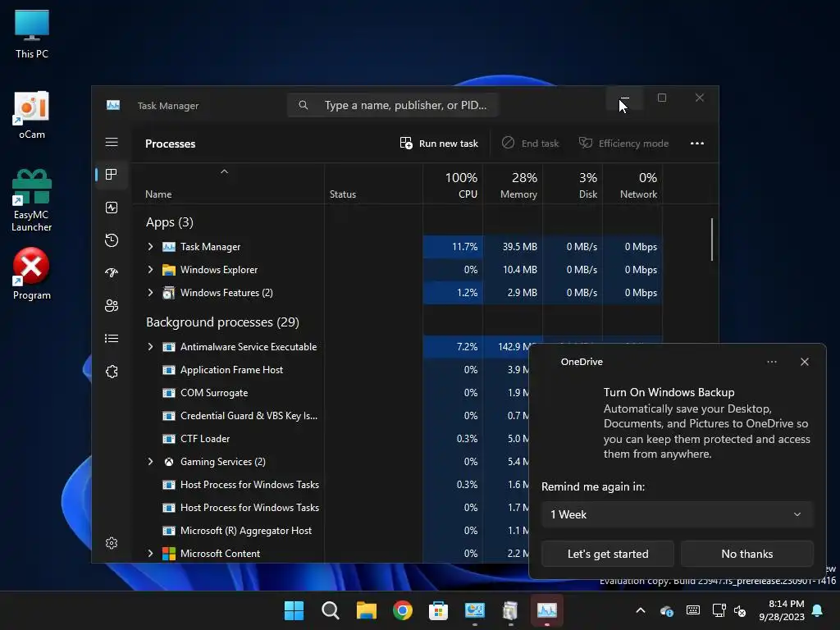This screenshot has width=840, height=630.
Task: Click the Task Manager taskbar icon
Action: (547, 610)
